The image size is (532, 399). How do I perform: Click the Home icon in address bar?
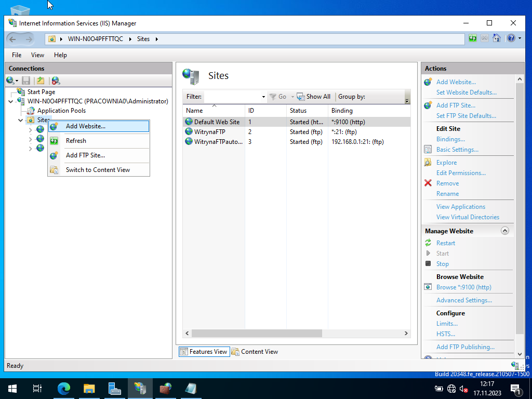point(496,38)
